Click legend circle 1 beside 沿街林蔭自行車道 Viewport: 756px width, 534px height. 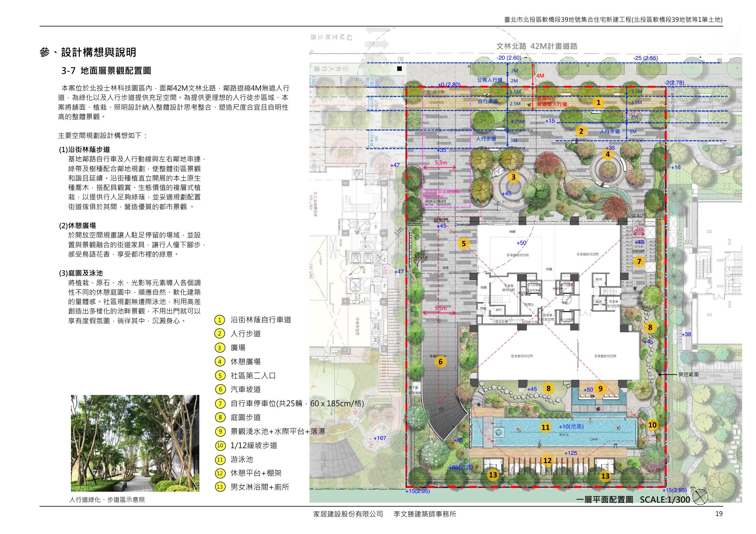point(220,320)
